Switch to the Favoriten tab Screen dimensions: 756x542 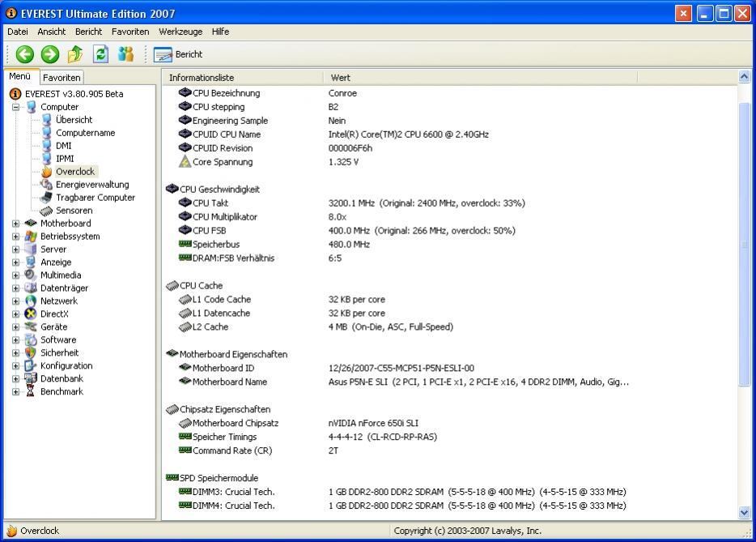click(x=62, y=77)
